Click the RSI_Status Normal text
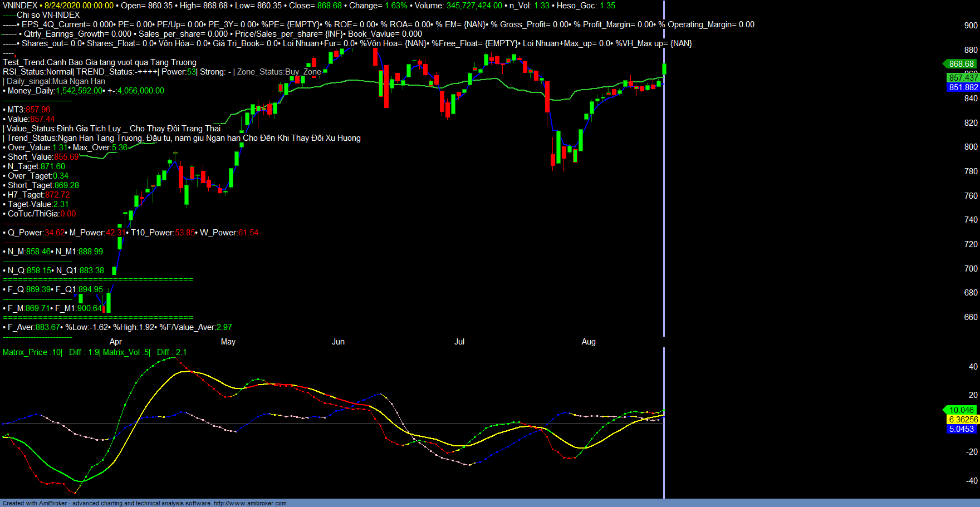This screenshot has height=507, width=980. click(37, 72)
